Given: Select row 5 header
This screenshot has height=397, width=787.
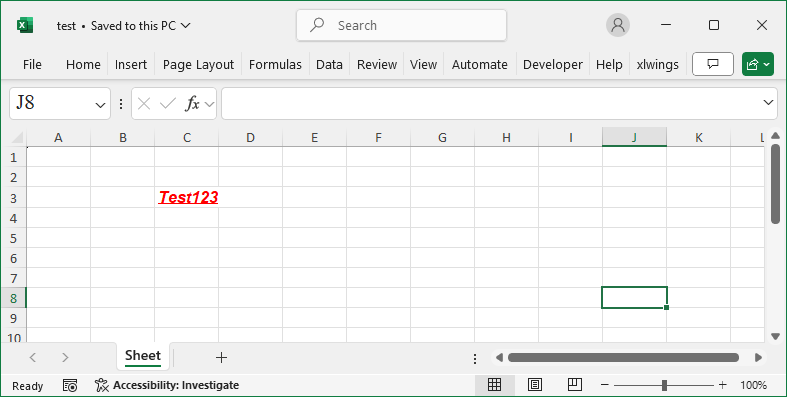Looking at the screenshot, I should [14, 238].
